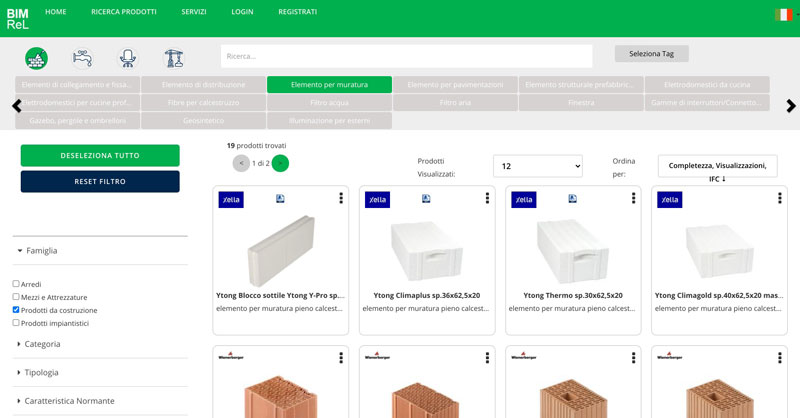The height and width of the screenshot is (418, 800).
Task: Check the Arredi checkbox
Action: 16,284
